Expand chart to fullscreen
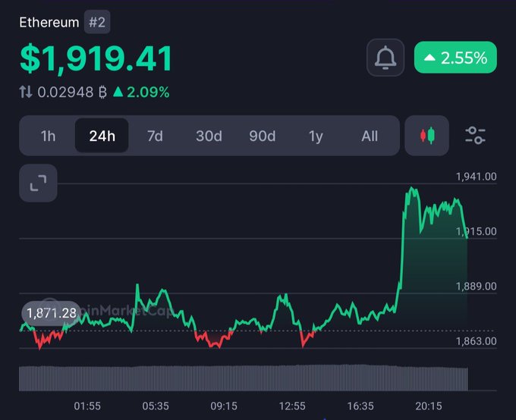This screenshot has height=420, width=516. 38,183
